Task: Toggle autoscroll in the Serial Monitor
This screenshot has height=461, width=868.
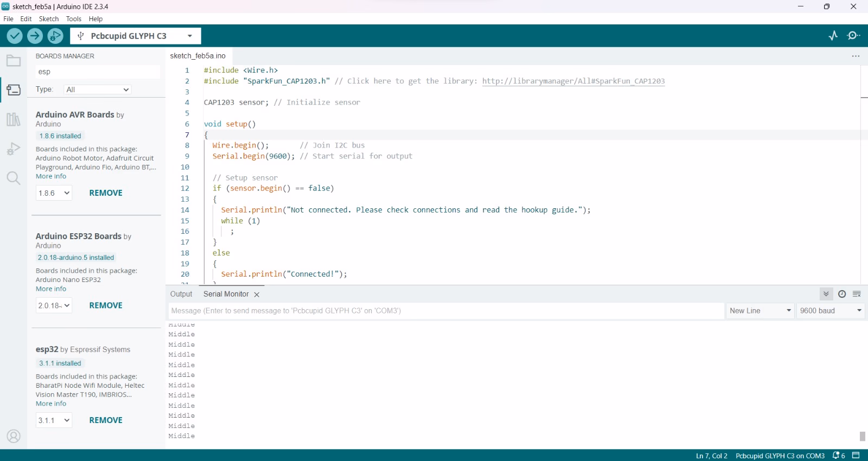Action: [826, 294]
